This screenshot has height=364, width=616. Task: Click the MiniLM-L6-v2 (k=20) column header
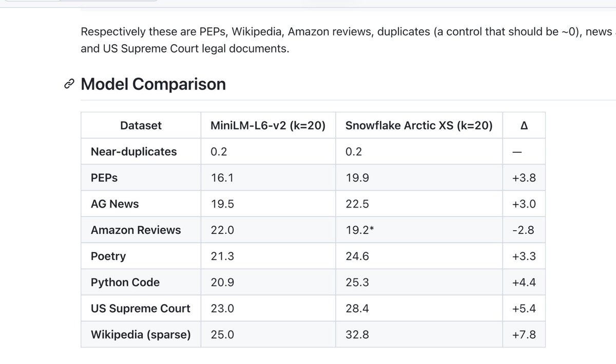[x=268, y=125]
